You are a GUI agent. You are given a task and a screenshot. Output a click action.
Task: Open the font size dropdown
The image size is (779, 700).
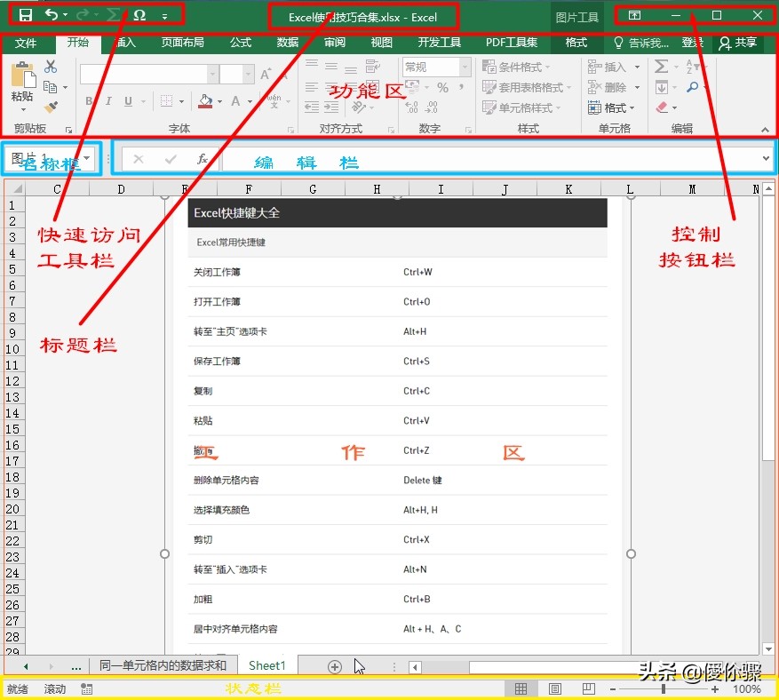click(249, 75)
